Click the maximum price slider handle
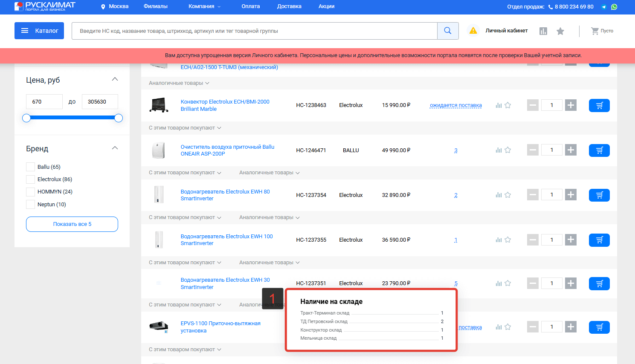This screenshot has height=364, width=635. pyautogui.click(x=119, y=118)
